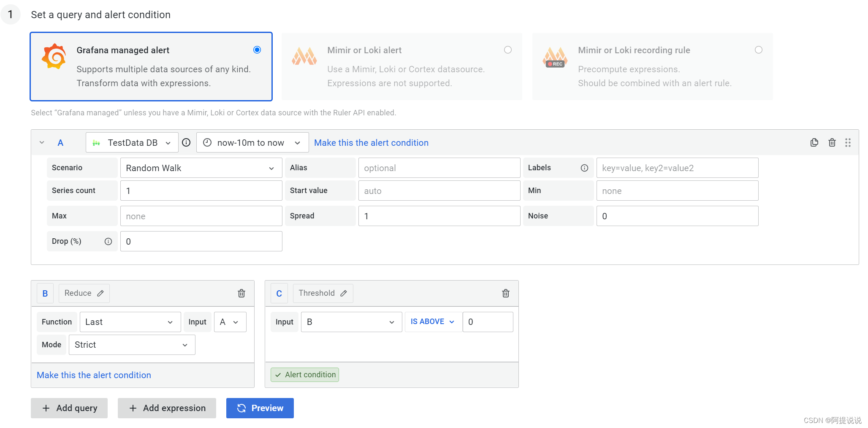Click the Grafana logo icon
Screen dimensions: 868x428
[x=54, y=56]
